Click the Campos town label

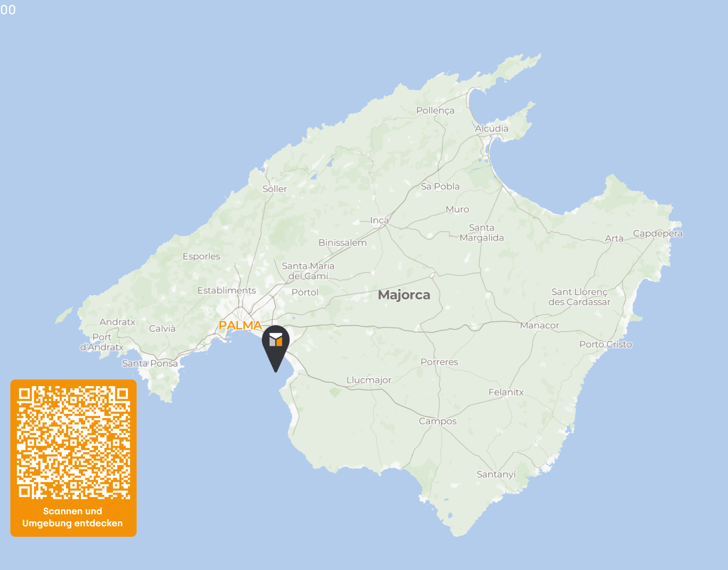437,421
